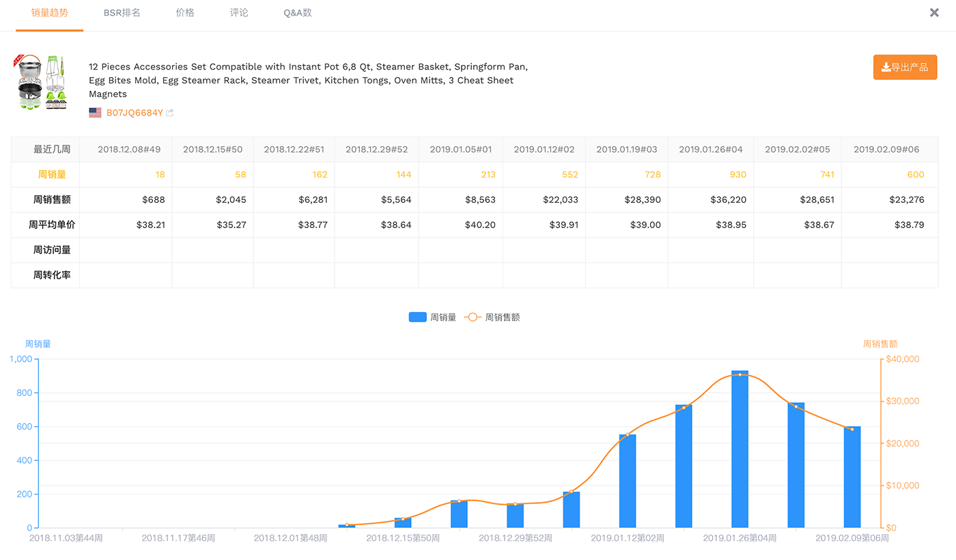Click the US flag icon
The image size is (956, 560).
point(95,113)
